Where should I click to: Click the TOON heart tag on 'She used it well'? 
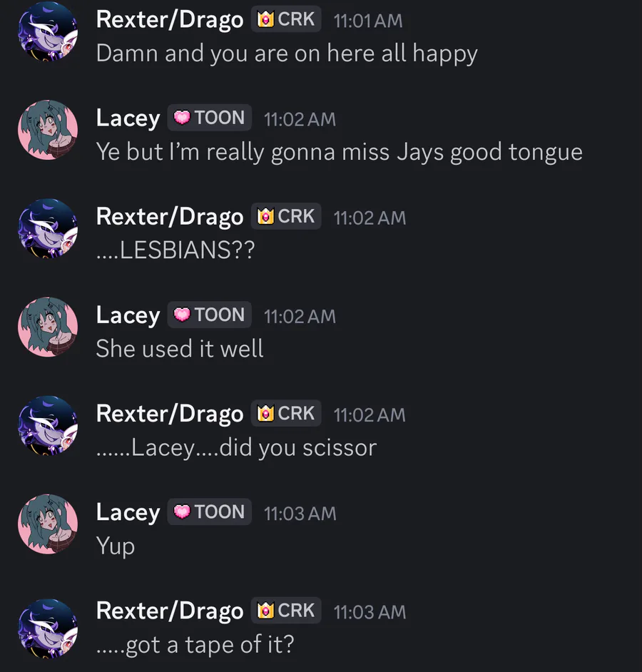point(209,315)
